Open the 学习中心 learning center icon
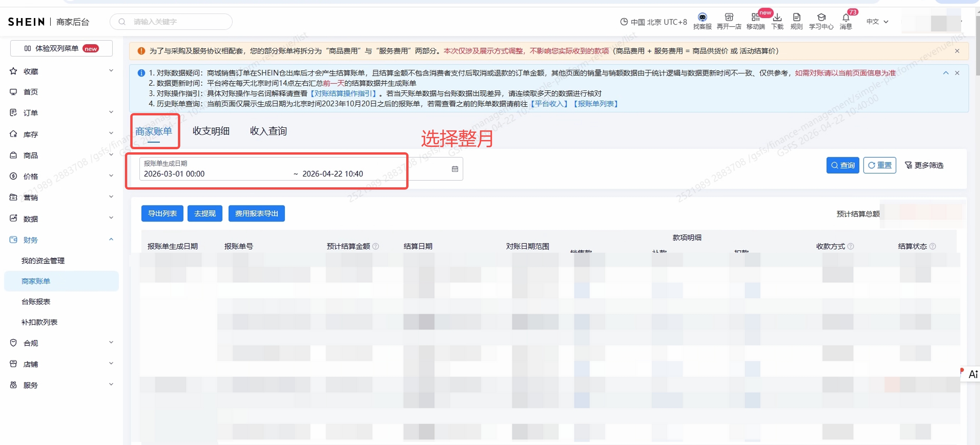Viewport: 980px width, 445px height. pos(821,18)
